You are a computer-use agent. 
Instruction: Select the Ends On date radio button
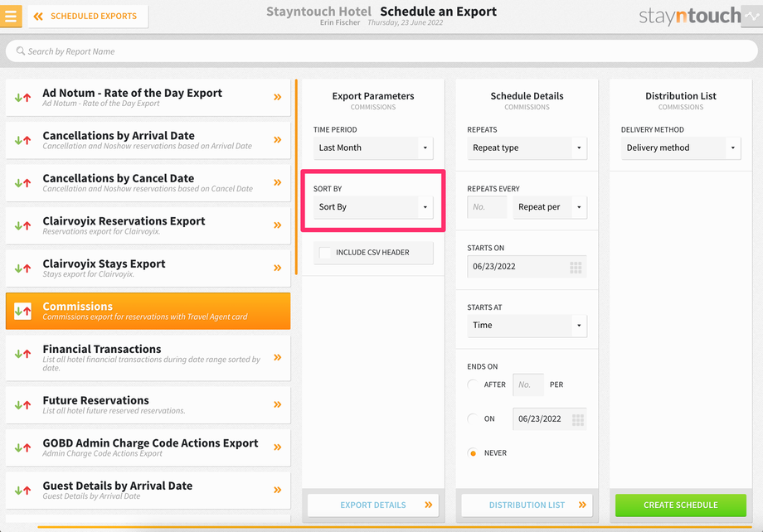click(x=472, y=418)
